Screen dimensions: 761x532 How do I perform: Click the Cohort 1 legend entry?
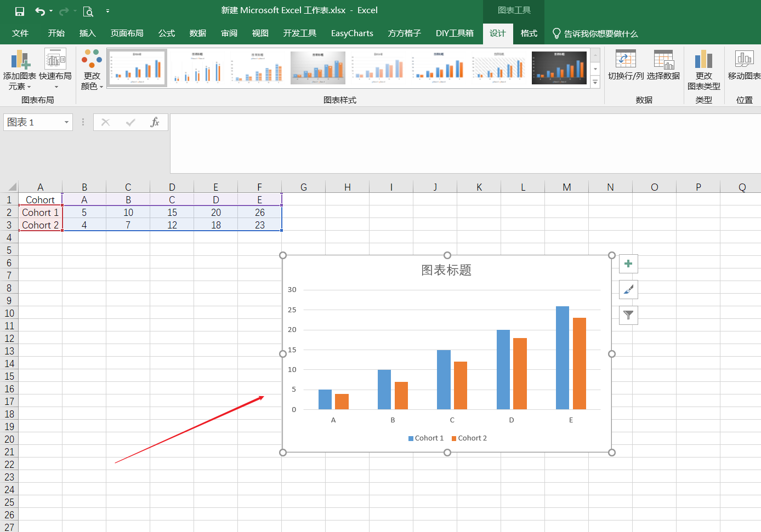click(426, 438)
